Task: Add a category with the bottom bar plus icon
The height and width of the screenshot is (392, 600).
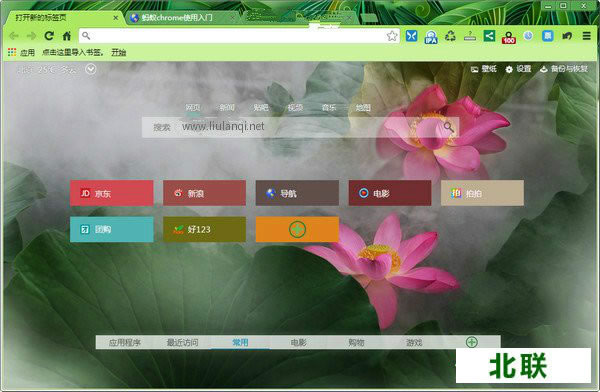Action: point(471,342)
